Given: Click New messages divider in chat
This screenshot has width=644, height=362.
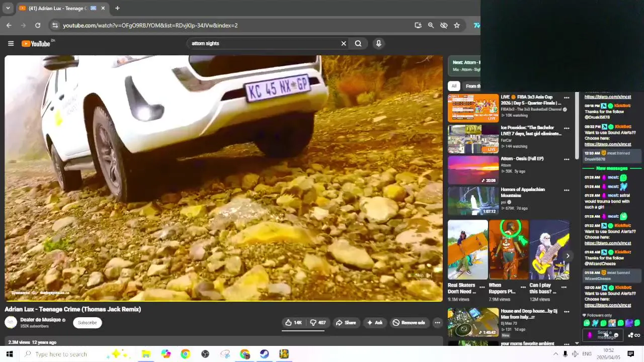Looking at the screenshot, I should (x=612, y=168).
